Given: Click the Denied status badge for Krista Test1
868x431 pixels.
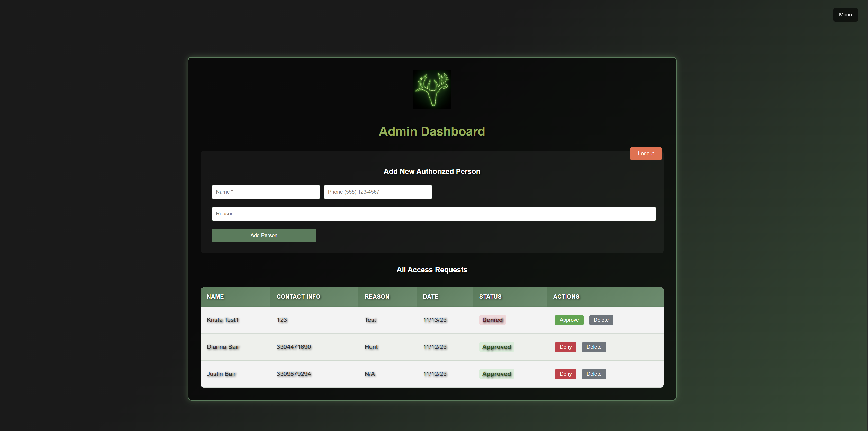Looking at the screenshot, I should pyautogui.click(x=492, y=320).
